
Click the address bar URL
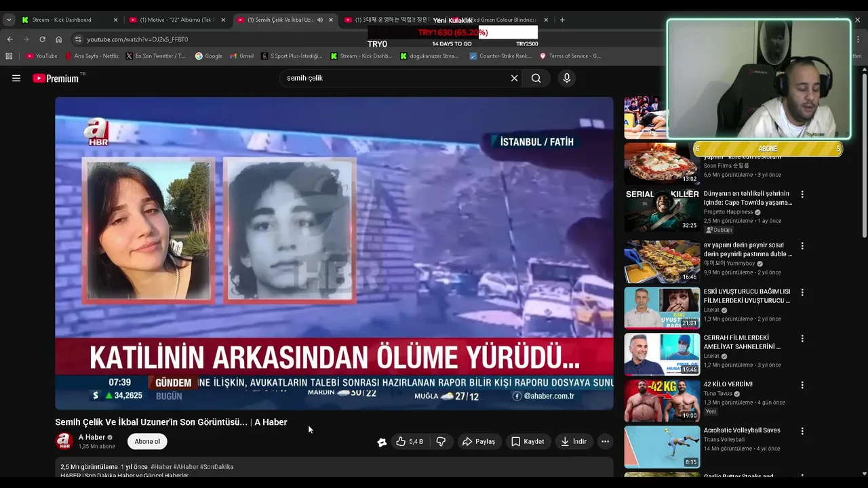pyautogui.click(x=137, y=39)
